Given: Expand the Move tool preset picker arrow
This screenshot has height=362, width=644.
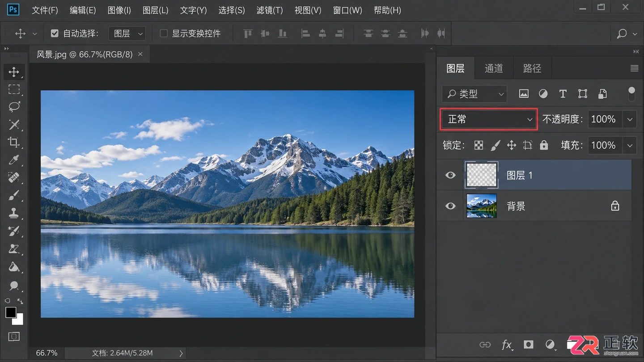Looking at the screenshot, I should [34, 34].
